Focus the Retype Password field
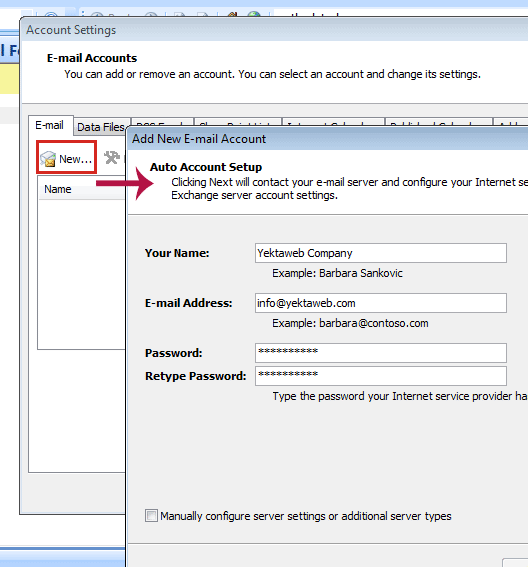 coord(380,376)
